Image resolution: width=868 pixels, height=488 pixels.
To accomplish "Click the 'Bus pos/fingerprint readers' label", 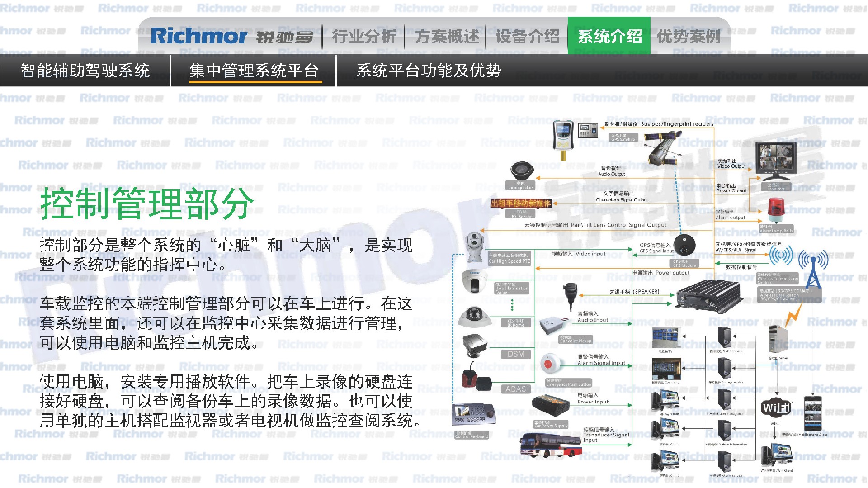I will 677,124.
